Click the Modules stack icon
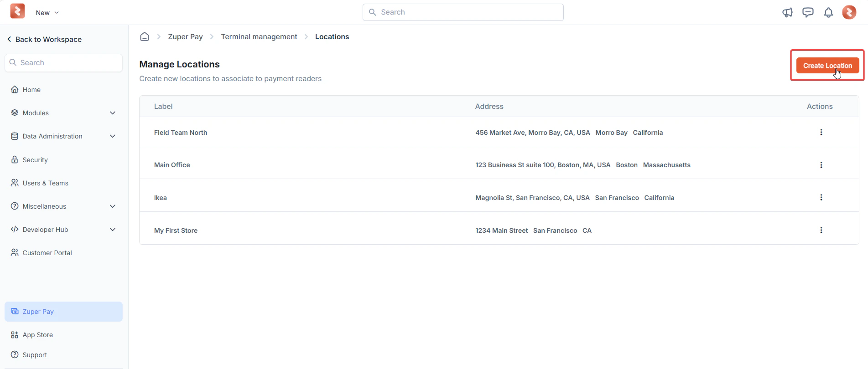The image size is (868, 369). click(15, 113)
